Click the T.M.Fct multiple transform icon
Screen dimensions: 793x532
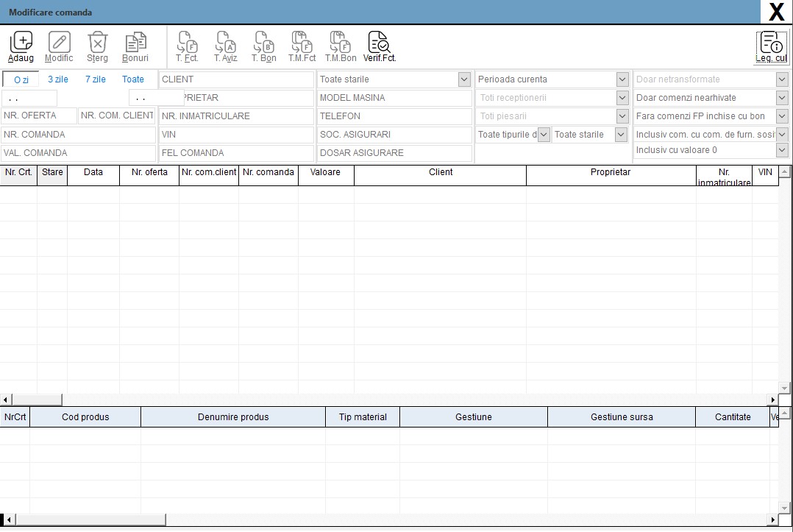pos(302,46)
